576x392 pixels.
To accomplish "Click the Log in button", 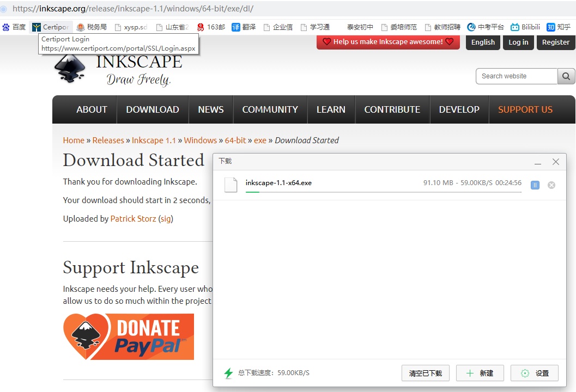I will [x=518, y=42].
